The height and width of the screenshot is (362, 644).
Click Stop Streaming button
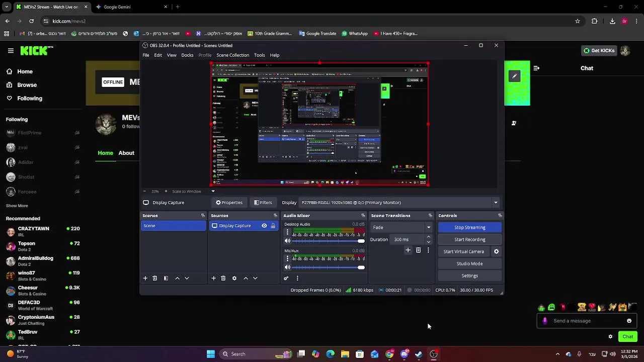point(469,227)
